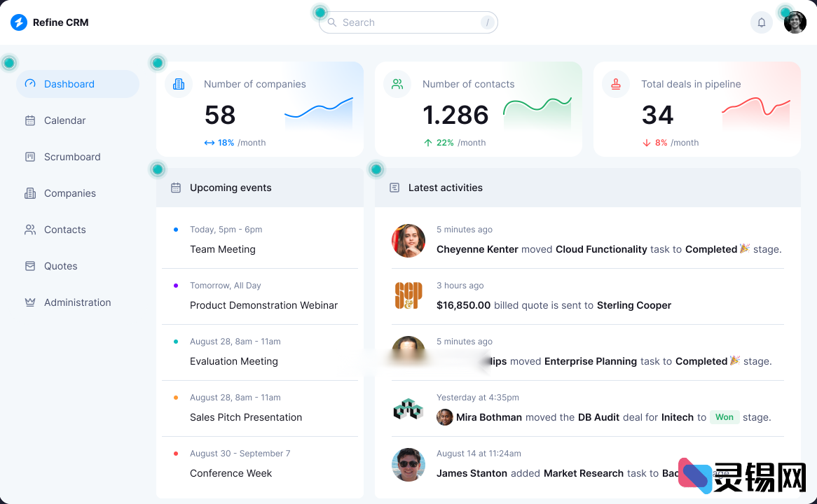Focus the Search input field
The height and width of the screenshot is (504, 817).
pos(408,22)
